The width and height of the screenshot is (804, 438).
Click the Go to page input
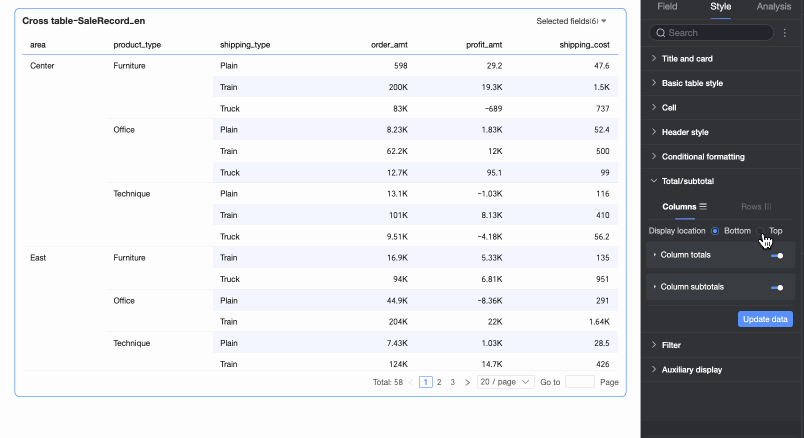(x=580, y=382)
